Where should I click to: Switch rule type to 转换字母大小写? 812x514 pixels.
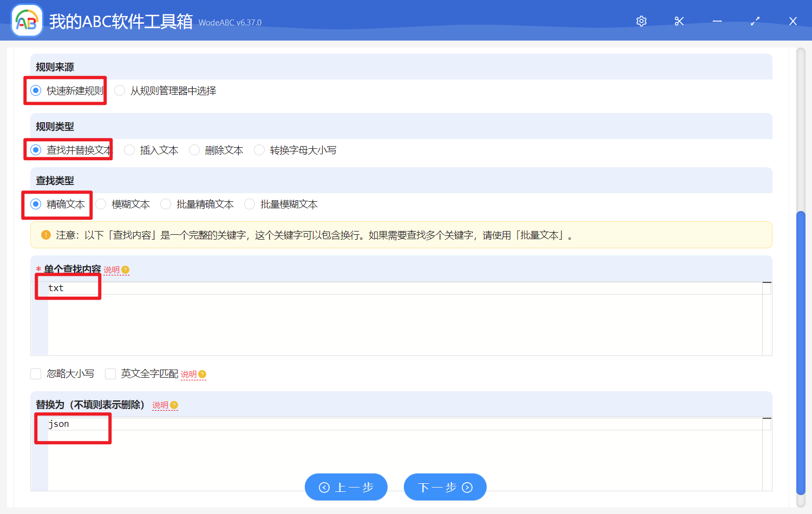259,150
